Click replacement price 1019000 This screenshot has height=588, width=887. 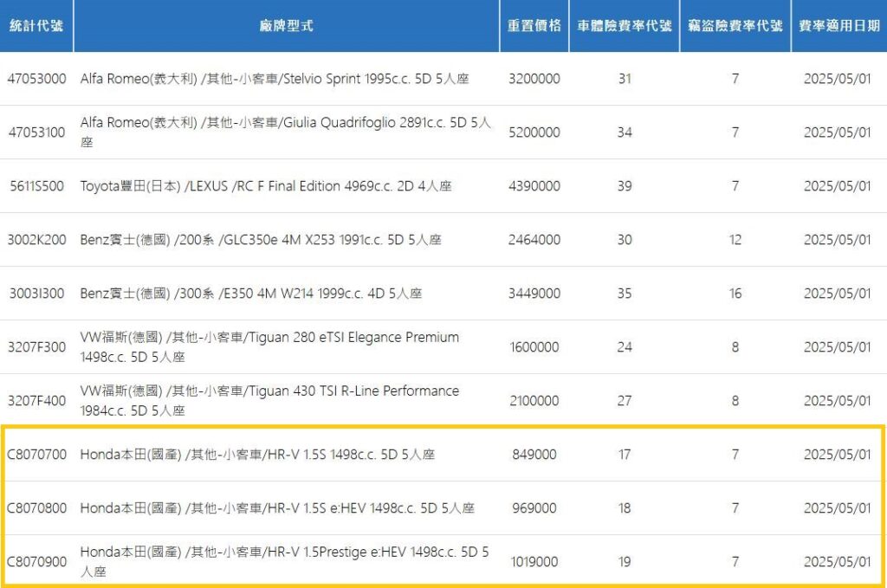(x=534, y=562)
